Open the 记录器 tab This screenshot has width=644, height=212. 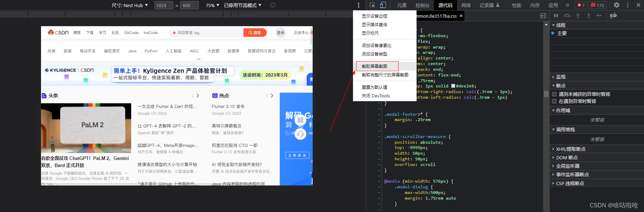[489, 5]
